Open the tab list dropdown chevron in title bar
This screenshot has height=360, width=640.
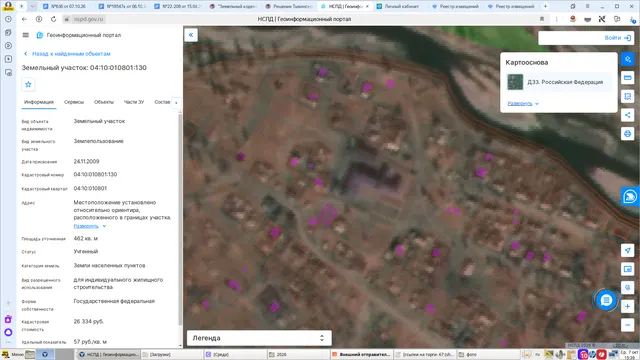click(x=32, y=6)
